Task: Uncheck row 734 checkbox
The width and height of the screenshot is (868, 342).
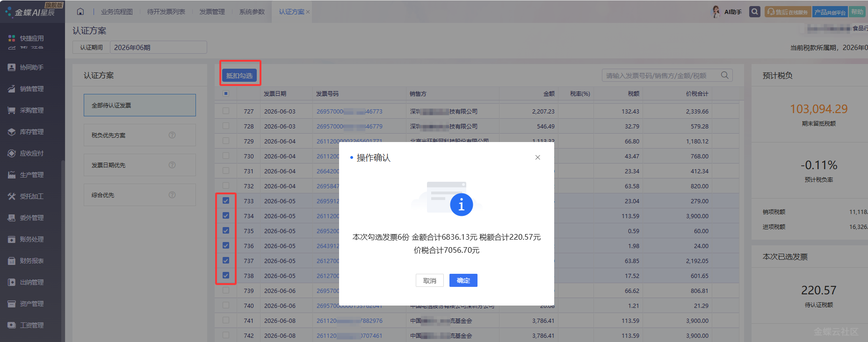Action: [226, 216]
